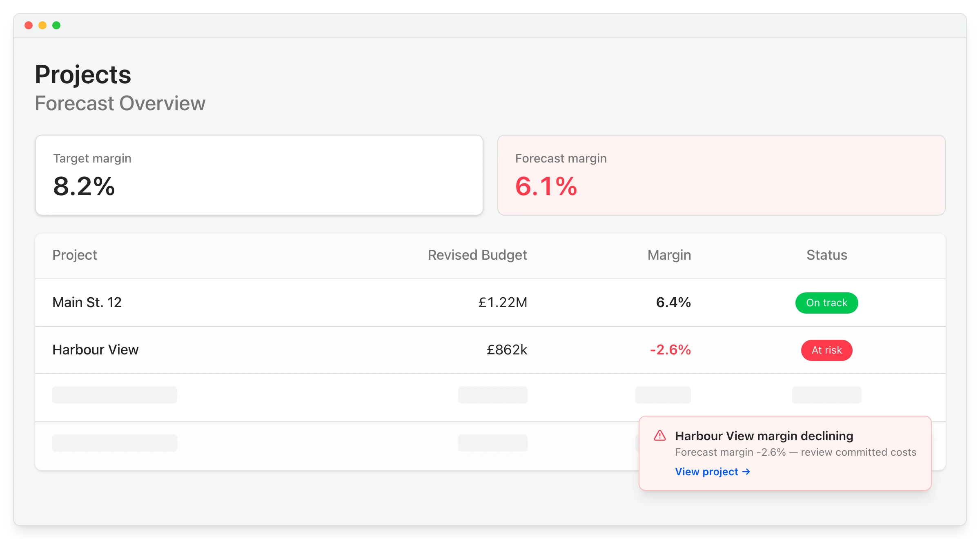Select the Harbour View project name
This screenshot has width=980, height=539.
96,350
